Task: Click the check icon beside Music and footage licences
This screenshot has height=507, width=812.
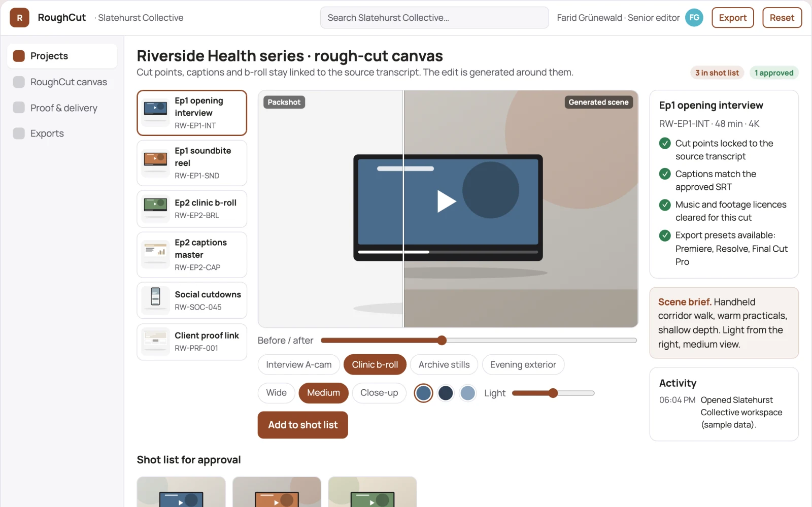Action: pyautogui.click(x=665, y=205)
